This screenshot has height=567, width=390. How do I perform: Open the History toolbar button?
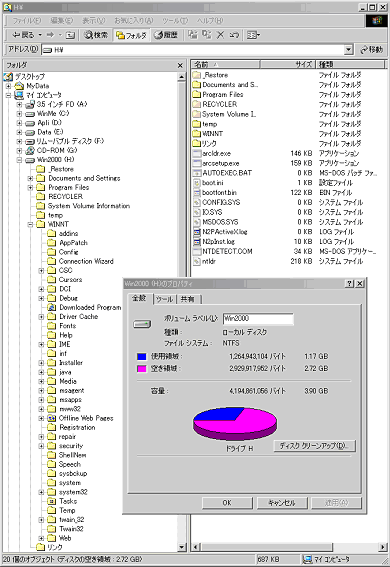point(166,35)
